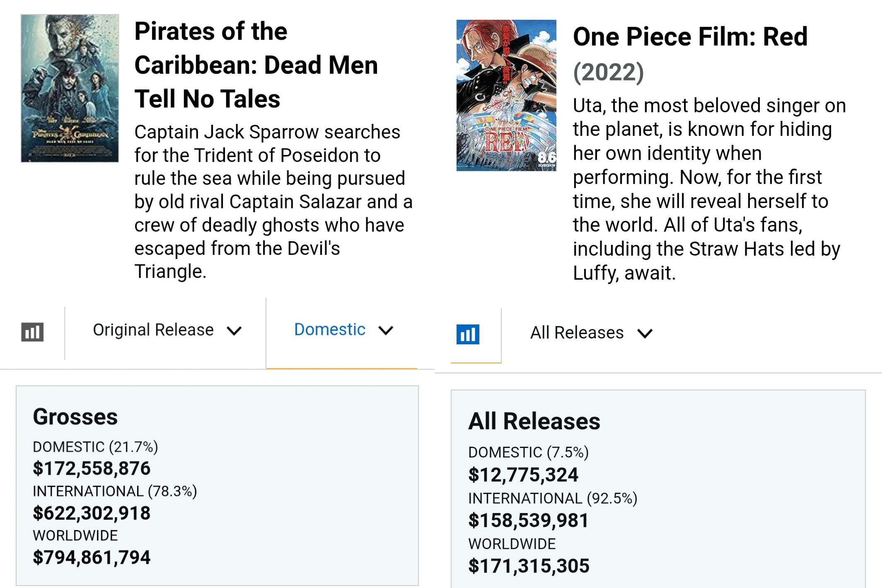Open the One Piece Film: Red poster
882x588 pixels.
(x=506, y=95)
